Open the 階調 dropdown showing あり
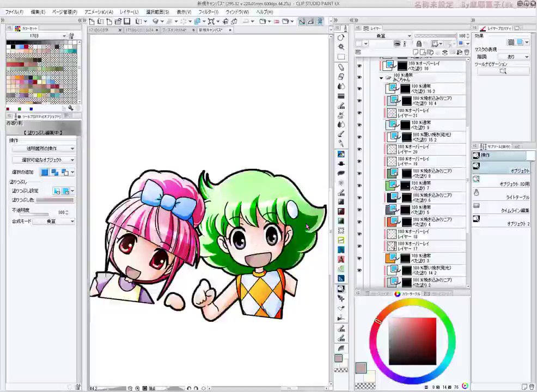This screenshot has width=537, height=392. [x=514, y=57]
